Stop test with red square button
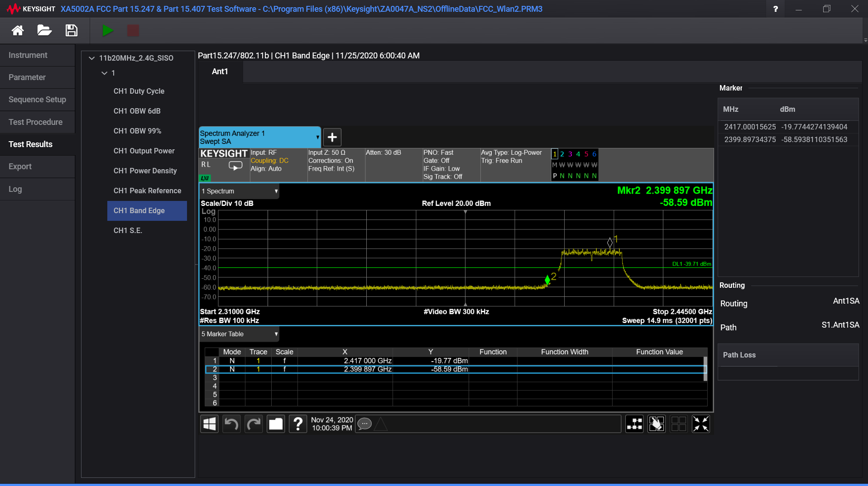This screenshot has width=868, height=486. [x=133, y=31]
